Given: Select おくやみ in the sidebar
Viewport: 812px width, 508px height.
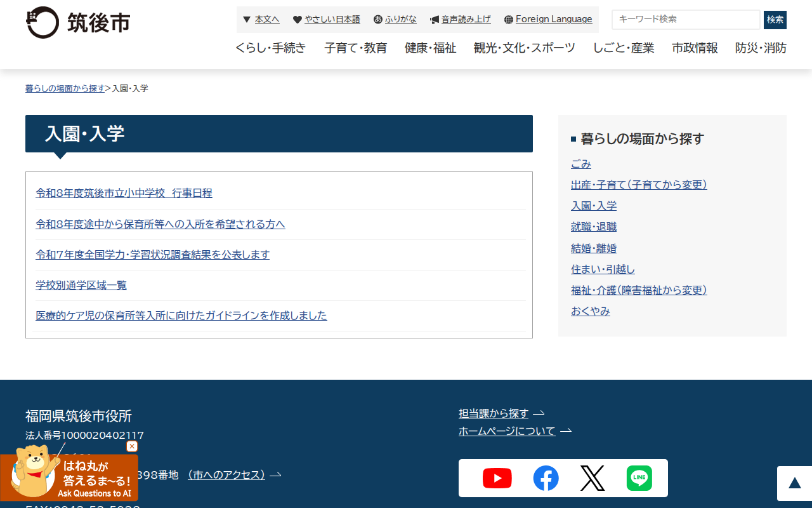Looking at the screenshot, I should (x=591, y=311).
